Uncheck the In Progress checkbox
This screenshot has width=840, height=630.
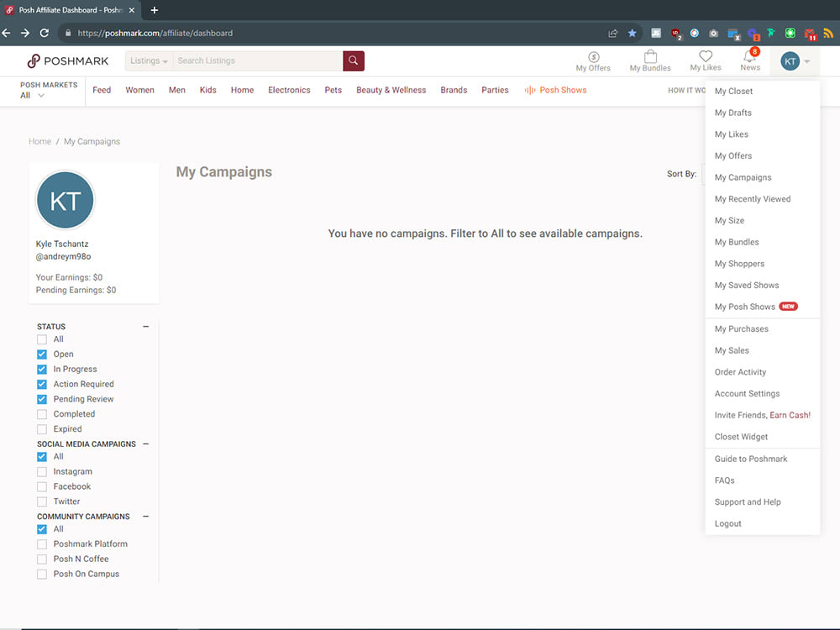[x=42, y=369]
